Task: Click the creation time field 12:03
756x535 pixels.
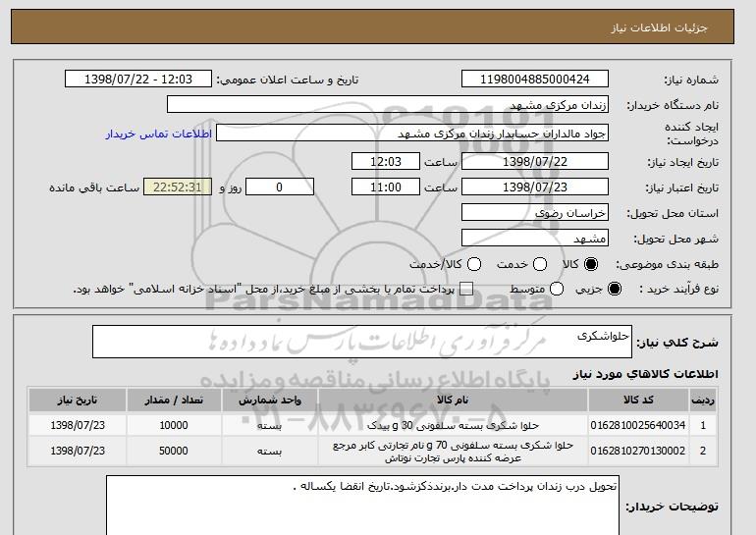Action: pyautogui.click(x=386, y=161)
